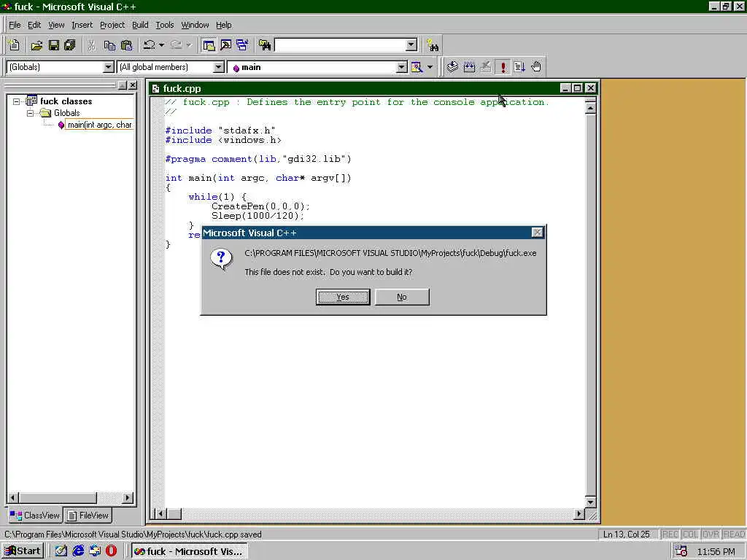747x560 pixels.
Task: Click the Build icon
Action: [469, 66]
